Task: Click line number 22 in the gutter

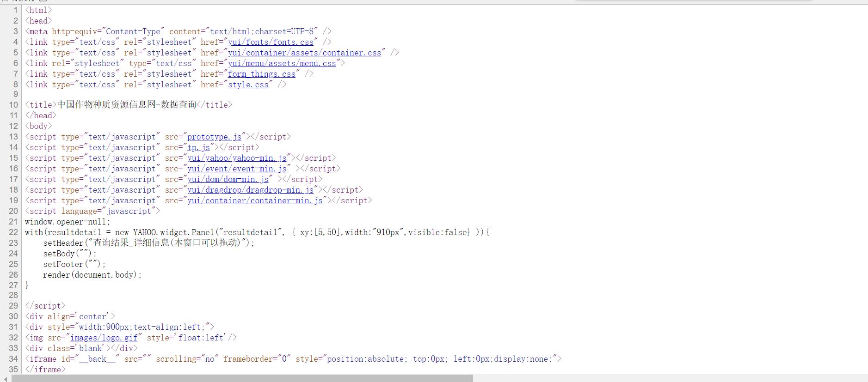Action: (x=13, y=232)
